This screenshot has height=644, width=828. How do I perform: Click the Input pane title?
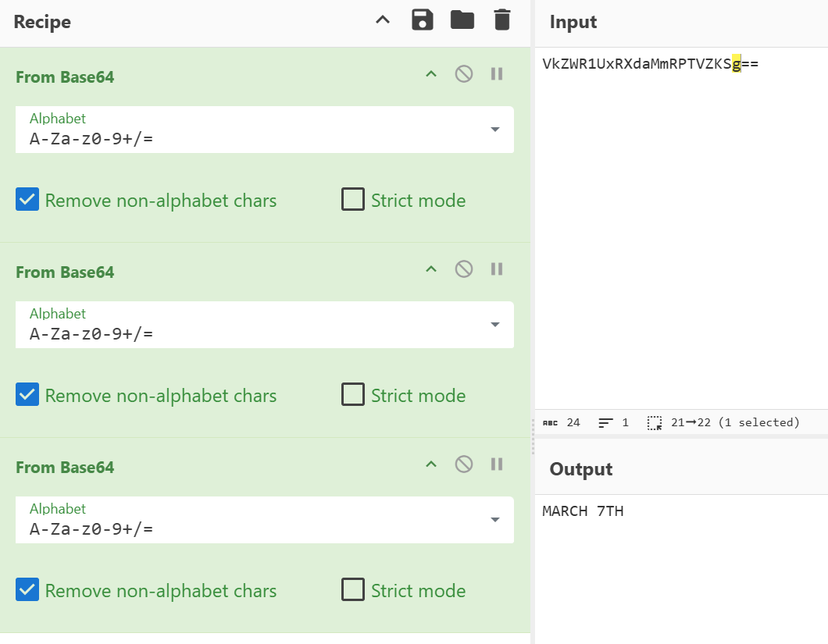click(x=573, y=23)
